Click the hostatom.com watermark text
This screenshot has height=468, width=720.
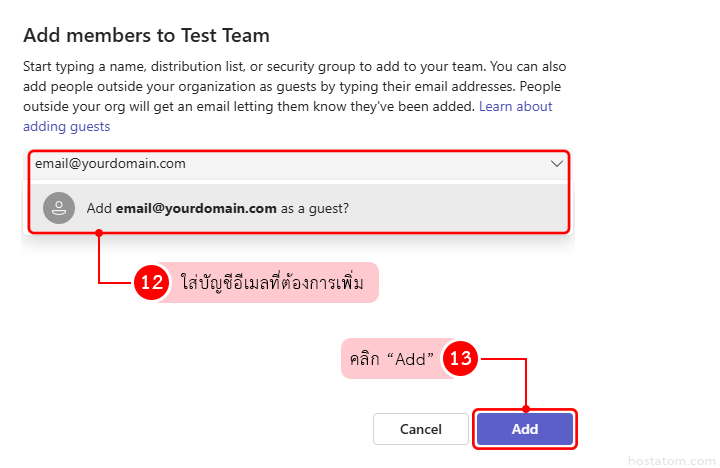[670, 459]
